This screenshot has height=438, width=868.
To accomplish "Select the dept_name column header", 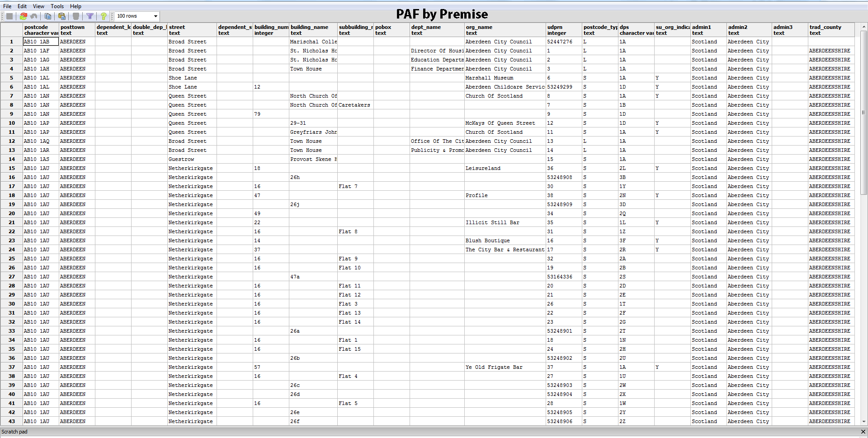I will point(437,30).
